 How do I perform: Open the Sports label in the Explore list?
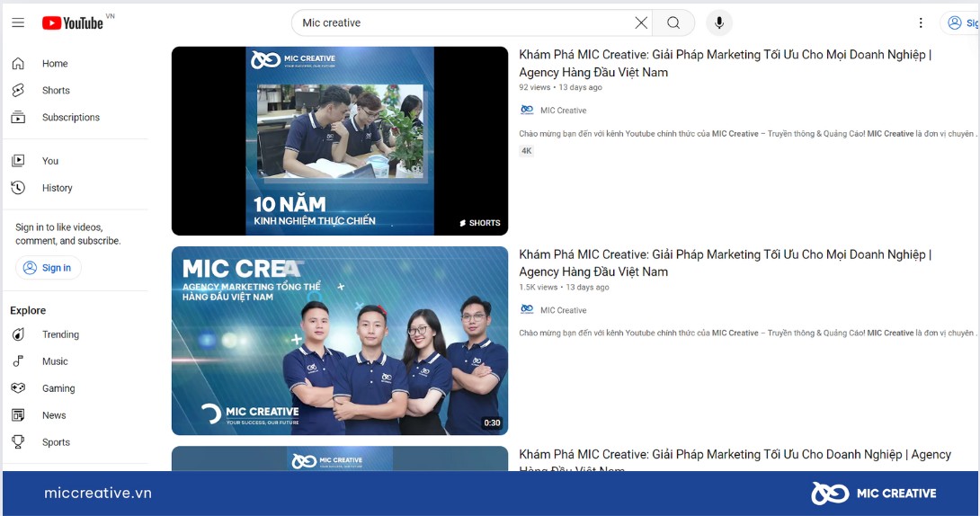(57, 442)
